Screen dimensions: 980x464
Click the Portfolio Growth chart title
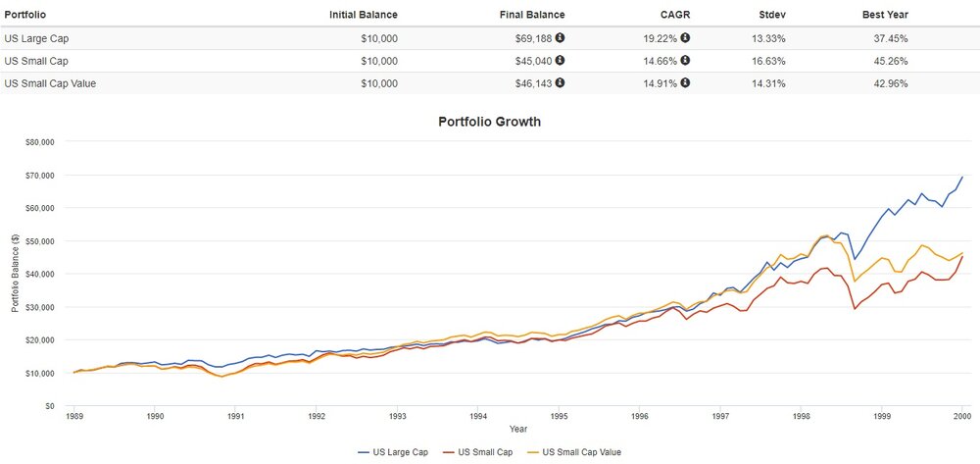click(x=491, y=123)
